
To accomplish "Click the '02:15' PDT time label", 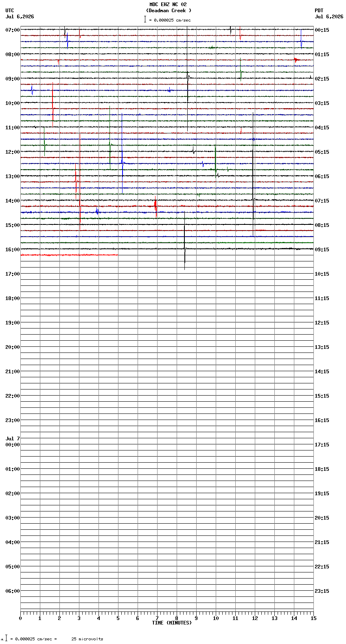I will click(x=322, y=79).
